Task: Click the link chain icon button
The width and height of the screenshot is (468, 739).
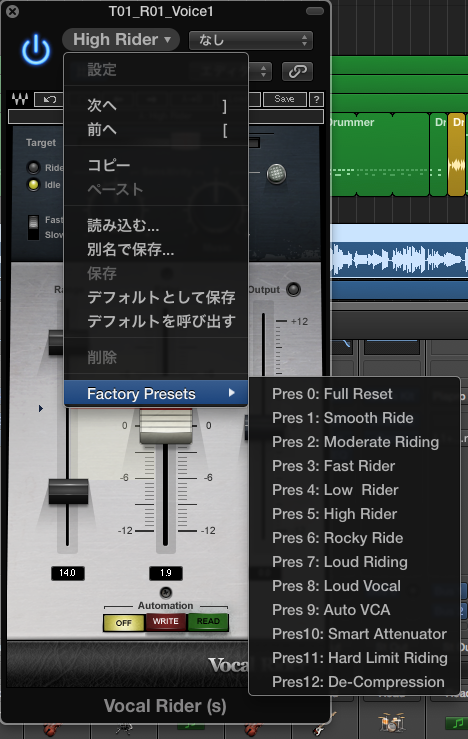Action: click(x=297, y=71)
